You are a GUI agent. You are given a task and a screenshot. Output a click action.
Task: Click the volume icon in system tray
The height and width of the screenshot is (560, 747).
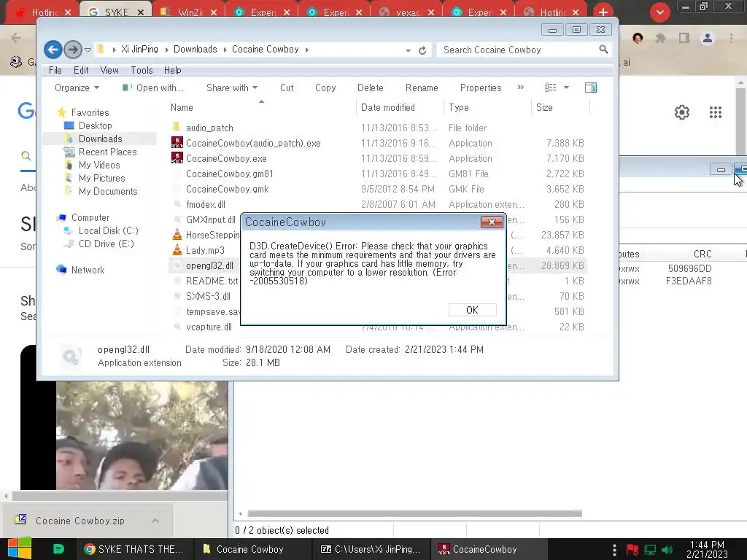coord(667,550)
